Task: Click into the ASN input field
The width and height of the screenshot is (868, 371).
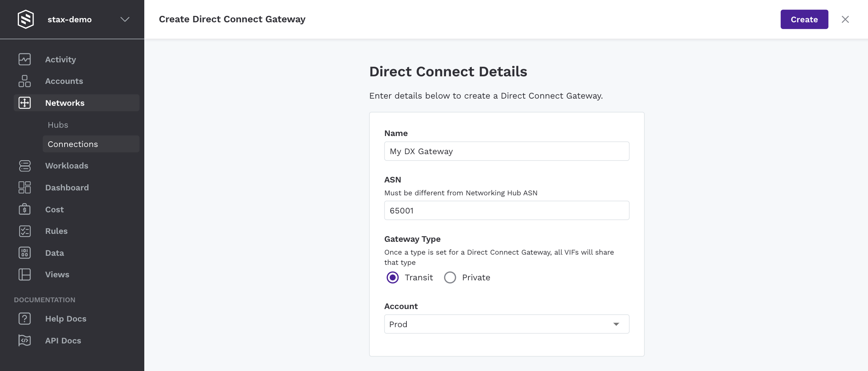Action: [x=507, y=210]
